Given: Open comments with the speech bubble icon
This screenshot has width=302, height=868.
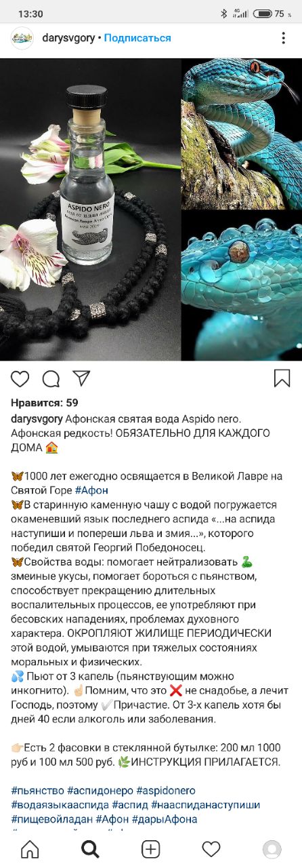Looking at the screenshot, I should coord(51,378).
